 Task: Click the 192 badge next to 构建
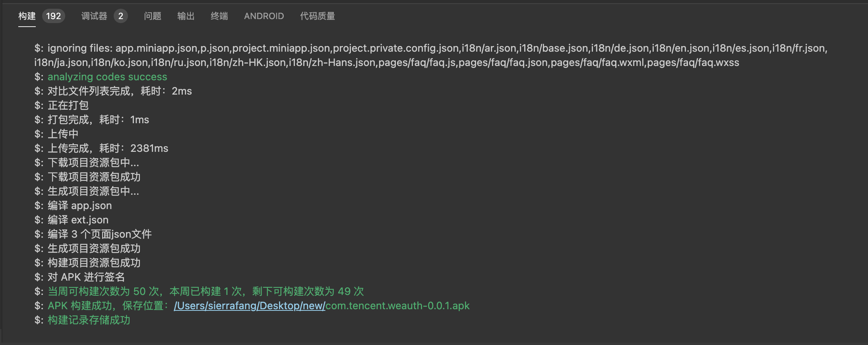click(x=54, y=16)
